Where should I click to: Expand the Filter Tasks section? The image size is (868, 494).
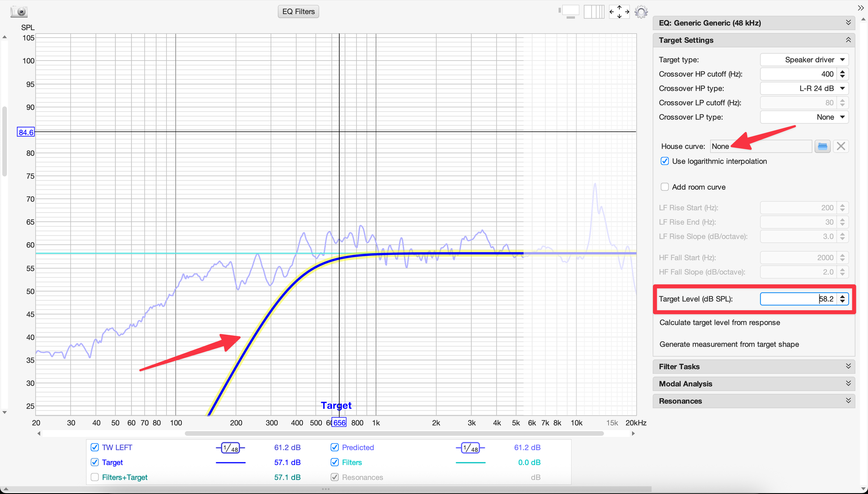754,366
